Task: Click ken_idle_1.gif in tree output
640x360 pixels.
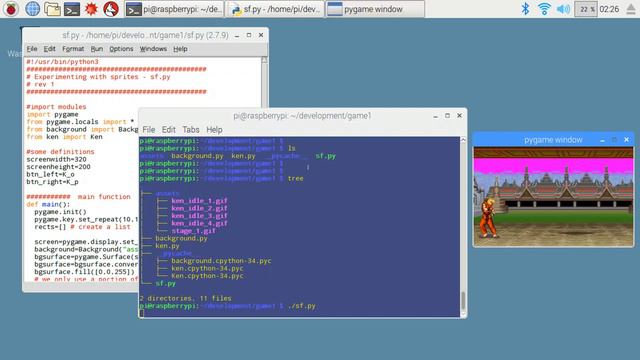Action: 199,201
